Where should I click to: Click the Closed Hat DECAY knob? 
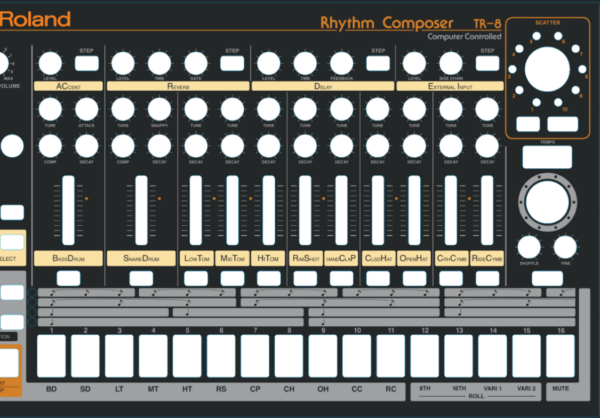point(378,146)
